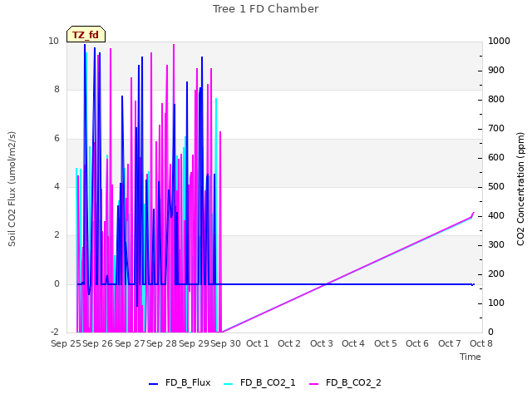532x399 pixels.
Task: Click the Oct 4 x-axis tick label
Action: tap(353, 343)
